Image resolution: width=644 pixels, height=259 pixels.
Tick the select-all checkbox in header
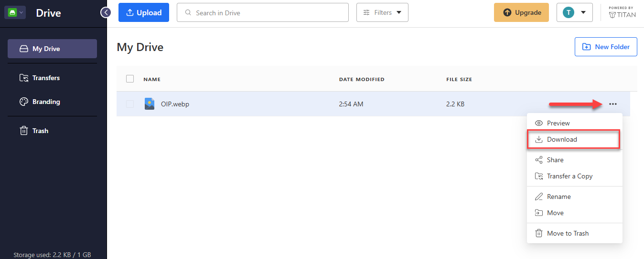(130, 79)
